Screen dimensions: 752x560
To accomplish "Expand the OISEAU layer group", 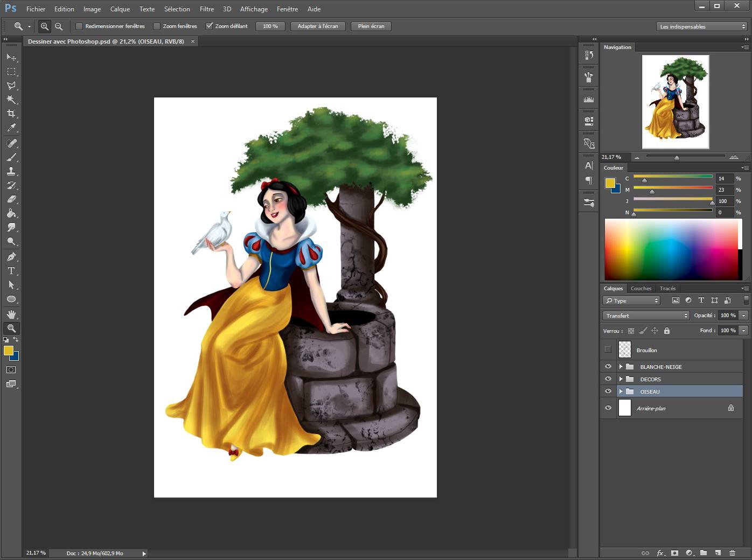I will click(x=621, y=391).
